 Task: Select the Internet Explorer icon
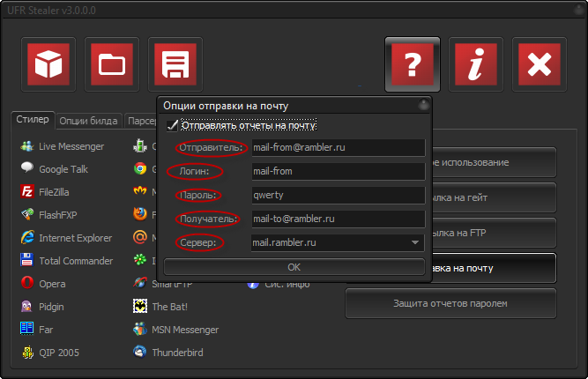pyautogui.click(x=27, y=238)
